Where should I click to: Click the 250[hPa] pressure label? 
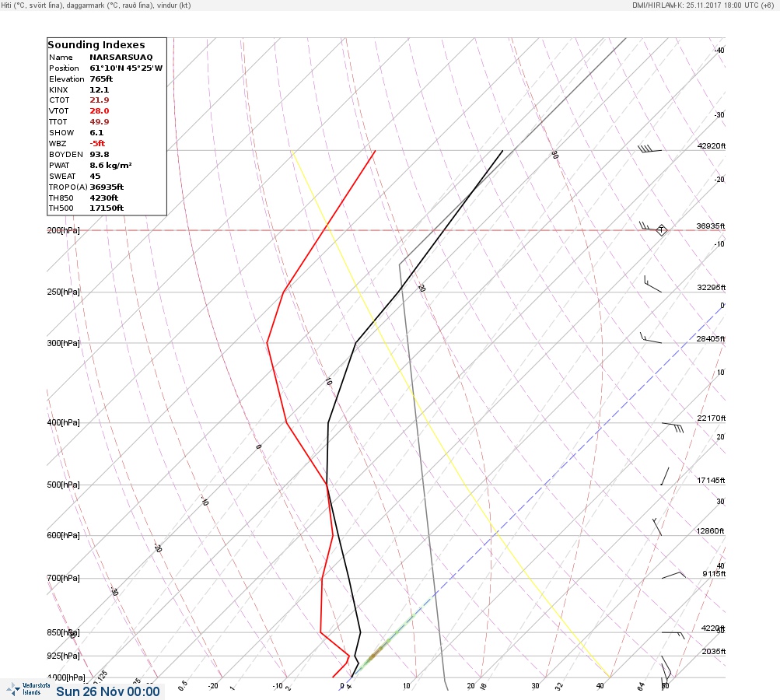point(63,292)
